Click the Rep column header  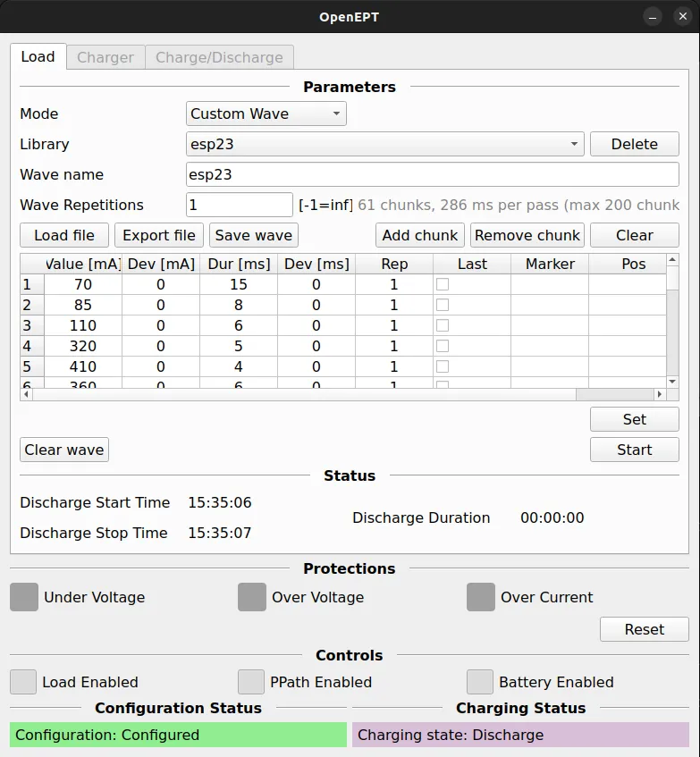point(394,264)
